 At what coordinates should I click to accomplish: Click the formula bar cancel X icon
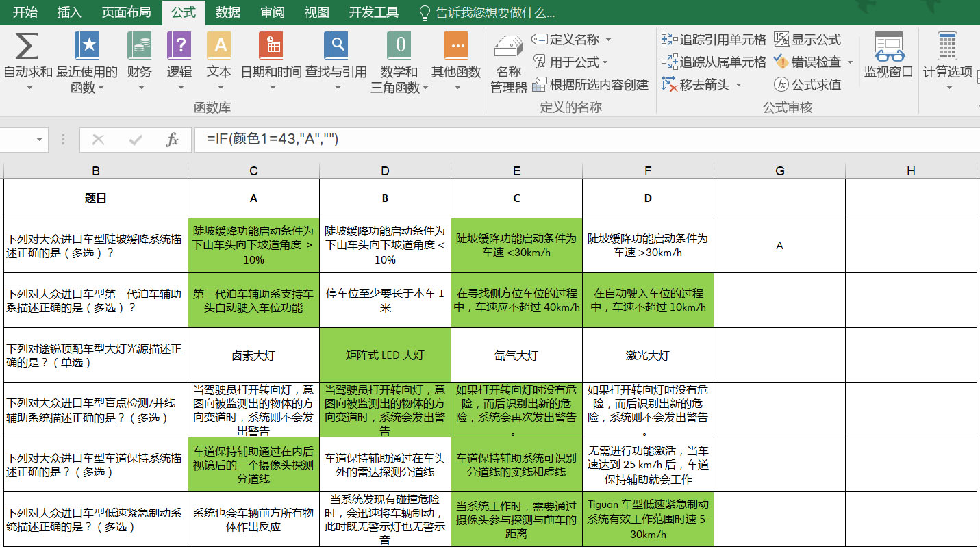98,140
